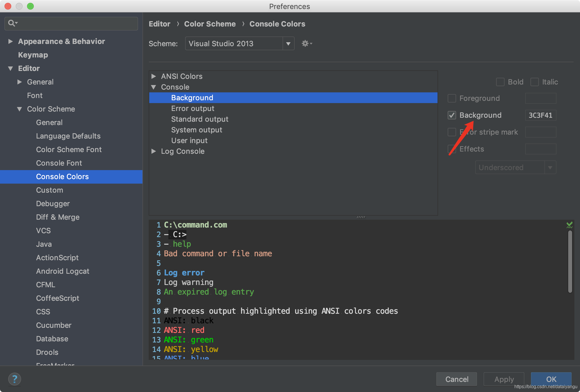Enable the Bold checkbox
Image resolution: width=580 pixels, height=392 pixels.
click(500, 82)
